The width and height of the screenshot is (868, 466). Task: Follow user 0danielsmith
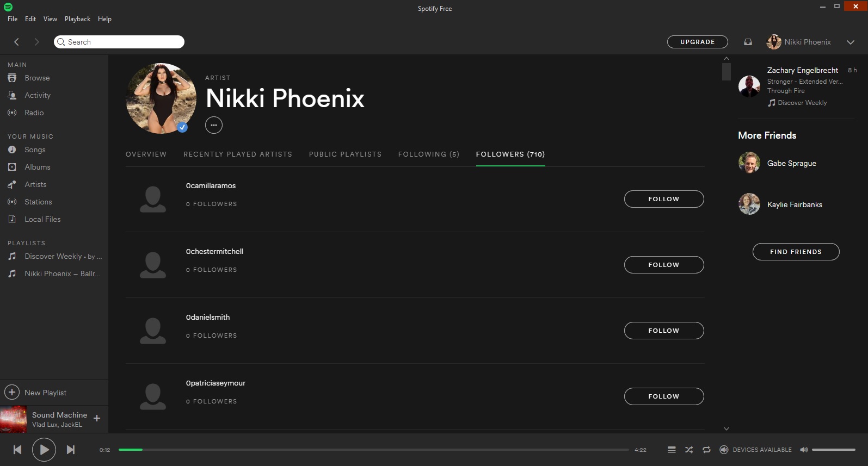point(664,331)
